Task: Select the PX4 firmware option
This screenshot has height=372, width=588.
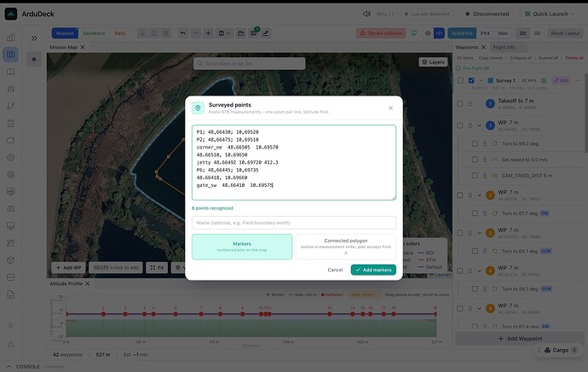Action: pos(485,33)
